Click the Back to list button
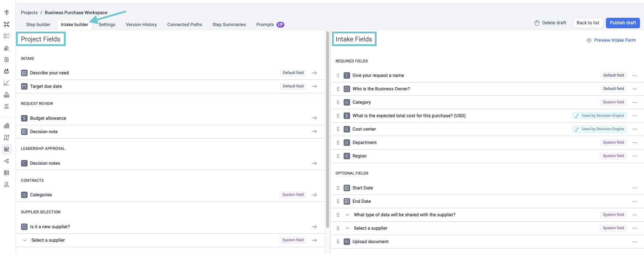 pos(588,23)
